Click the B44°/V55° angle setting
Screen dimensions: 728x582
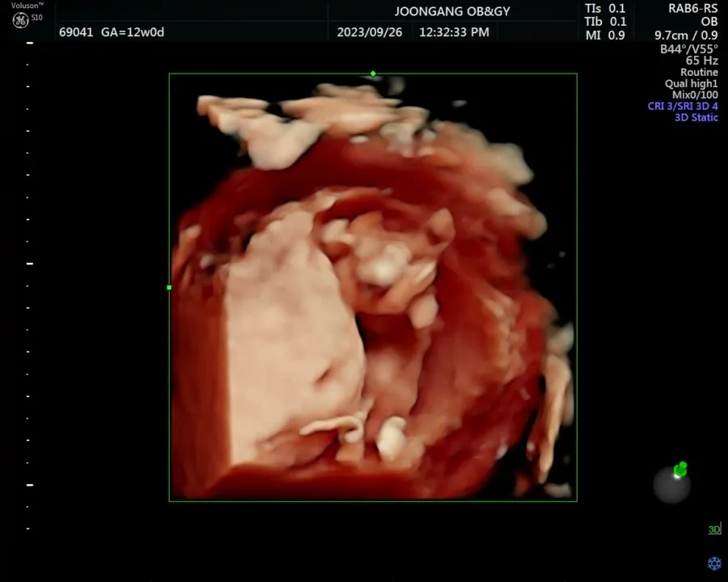[689, 48]
